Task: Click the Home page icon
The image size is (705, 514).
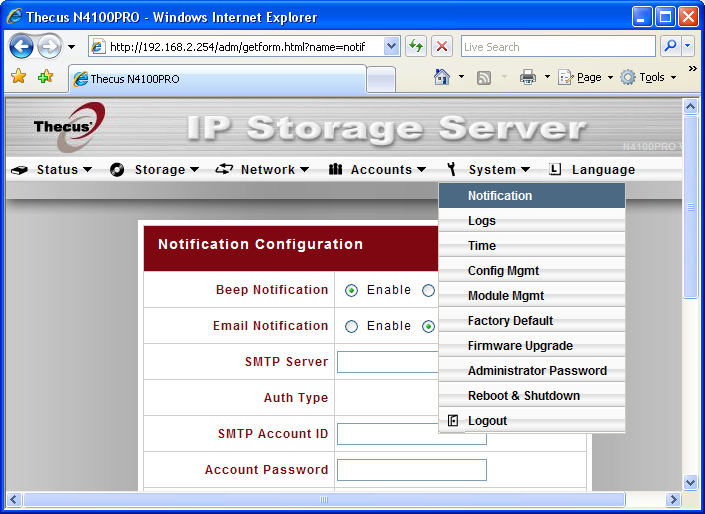Action: [x=442, y=77]
